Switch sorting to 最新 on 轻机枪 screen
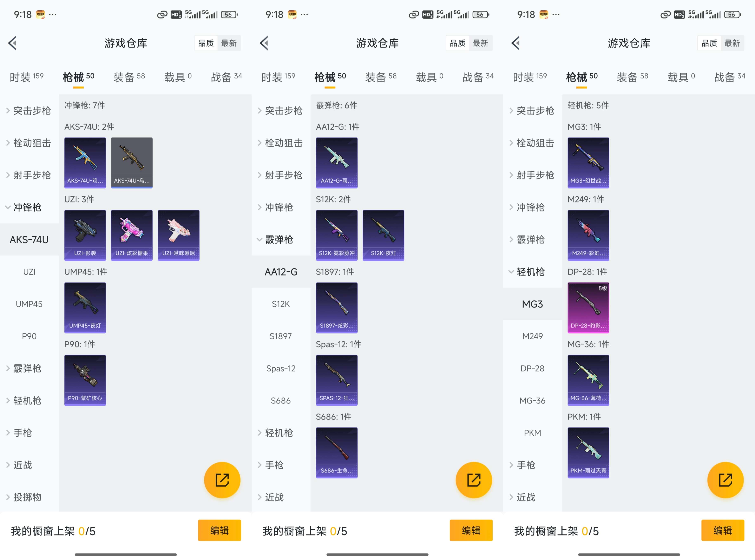 click(x=732, y=43)
